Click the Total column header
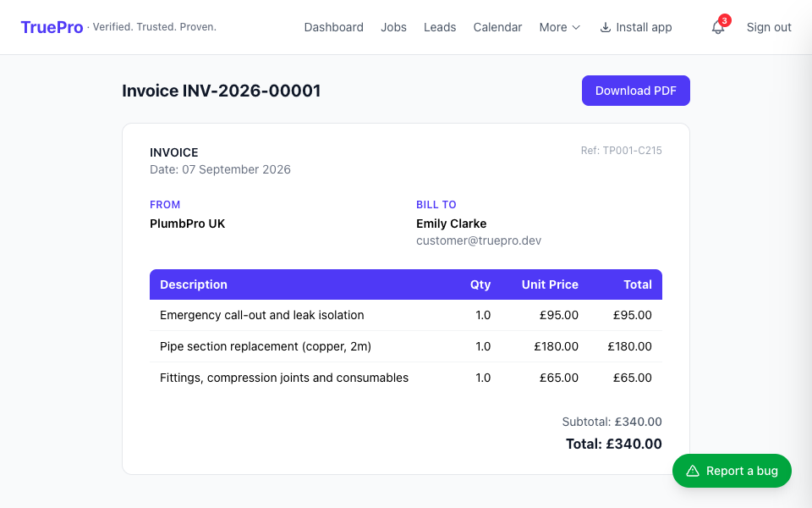 (x=638, y=284)
